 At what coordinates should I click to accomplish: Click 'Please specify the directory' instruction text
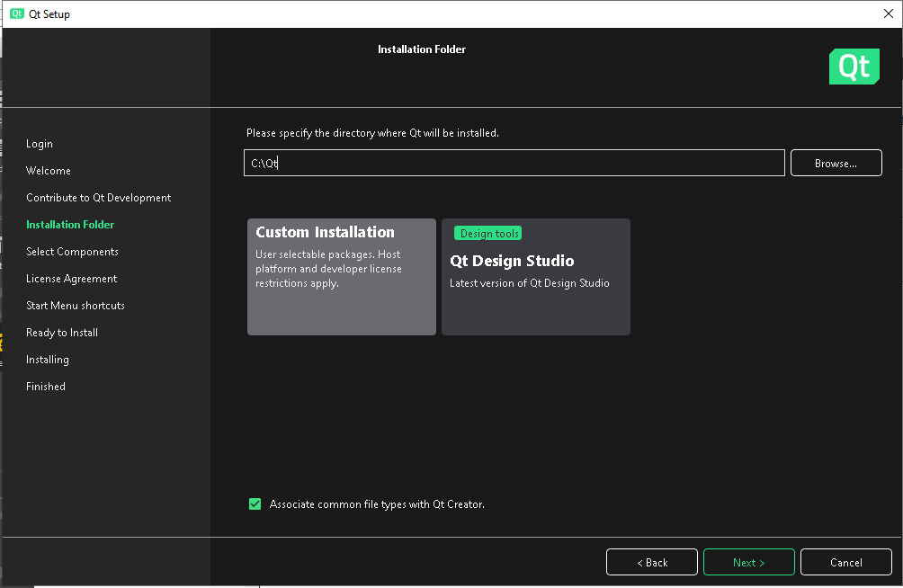click(x=372, y=133)
